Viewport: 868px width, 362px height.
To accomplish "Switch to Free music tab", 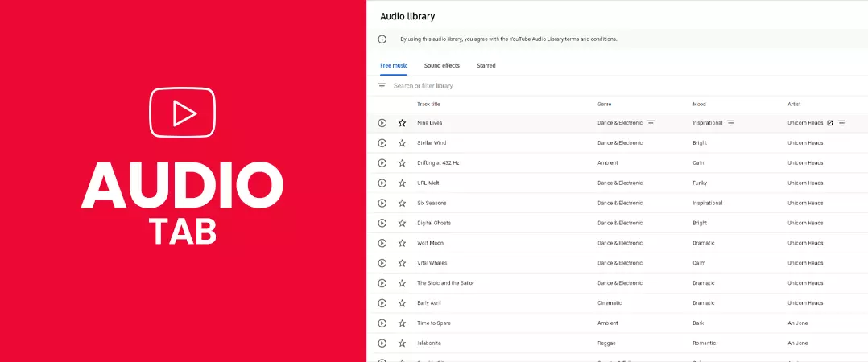I will (x=394, y=66).
